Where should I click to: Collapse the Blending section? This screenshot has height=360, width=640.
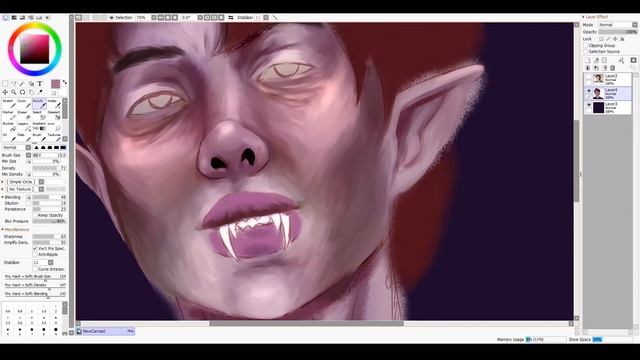2,197
